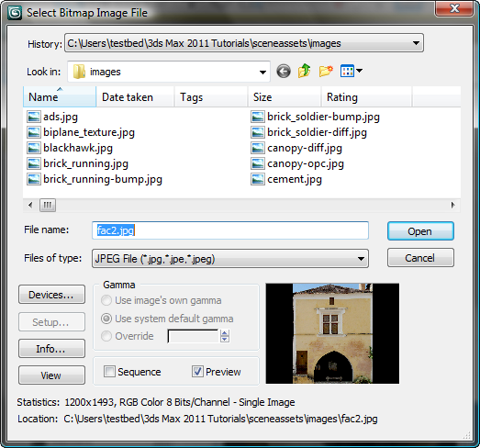
Task: Select canopy-diff.jpg image file
Action: [296, 148]
